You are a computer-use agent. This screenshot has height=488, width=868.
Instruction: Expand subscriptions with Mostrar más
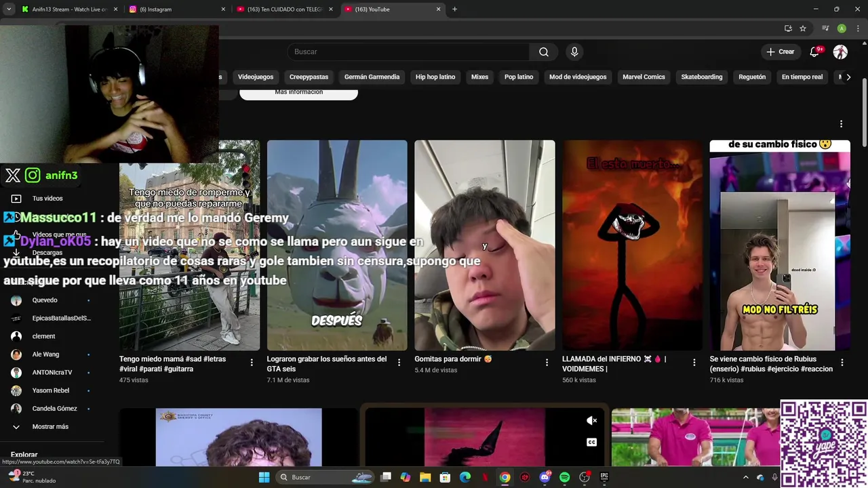point(51,427)
